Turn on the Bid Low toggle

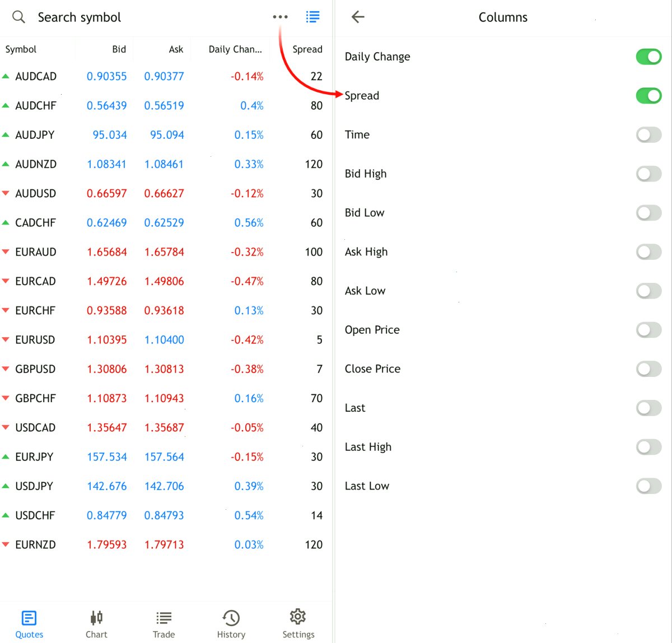coord(648,213)
